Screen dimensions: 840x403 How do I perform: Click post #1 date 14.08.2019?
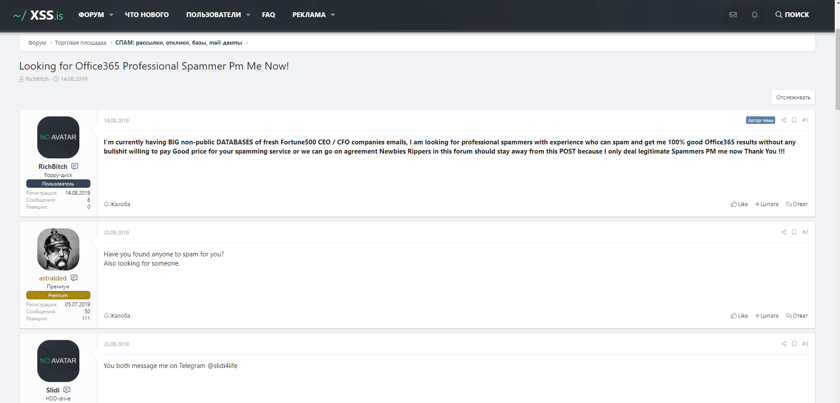pyautogui.click(x=116, y=121)
